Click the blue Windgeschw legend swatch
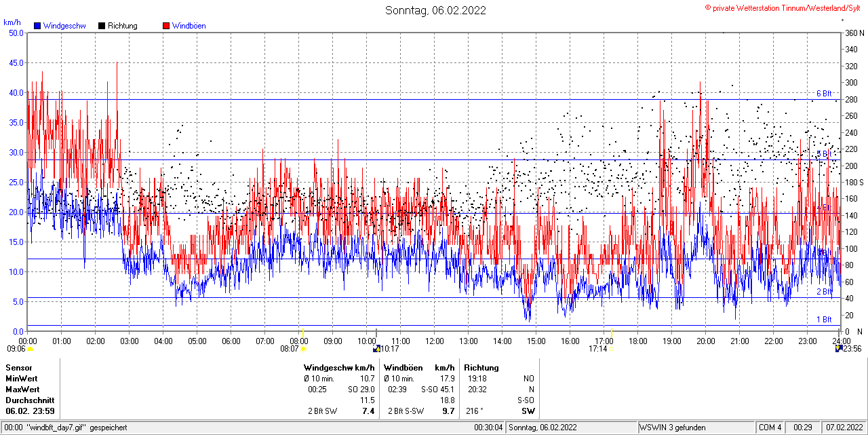 point(37,26)
